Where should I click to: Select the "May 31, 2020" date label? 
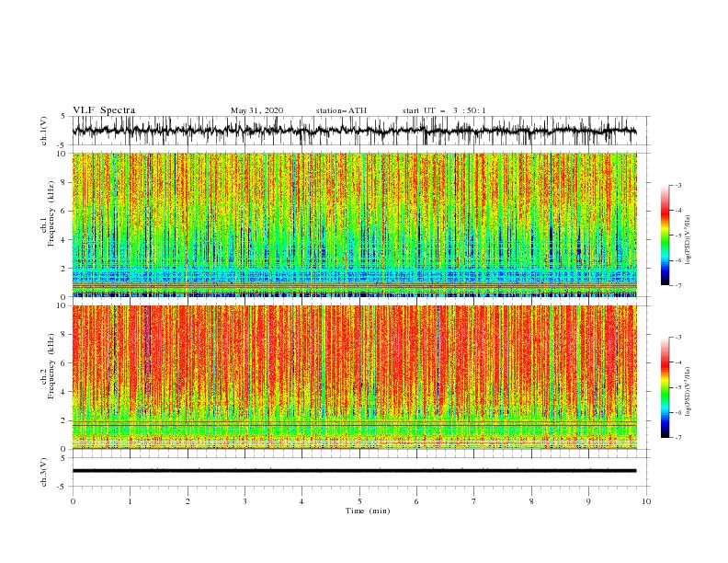click(x=256, y=110)
